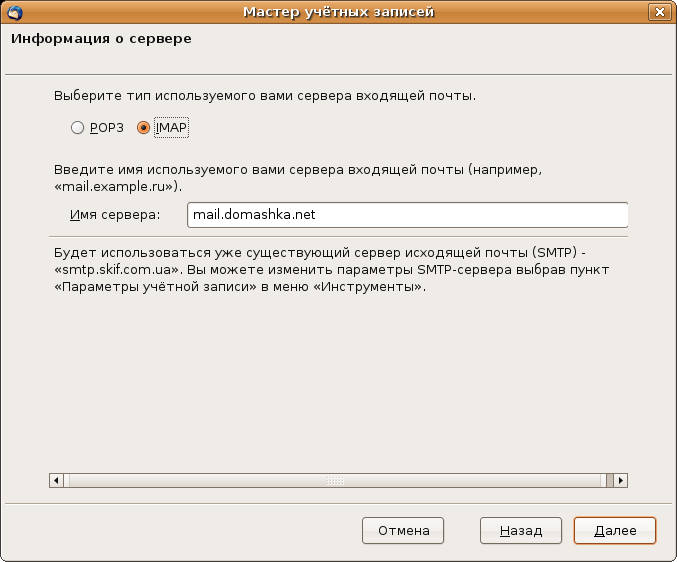Click the horizontal scrollbar left arrow
Image resolution: width=677 pixels, height=562 pixels.
56,481
